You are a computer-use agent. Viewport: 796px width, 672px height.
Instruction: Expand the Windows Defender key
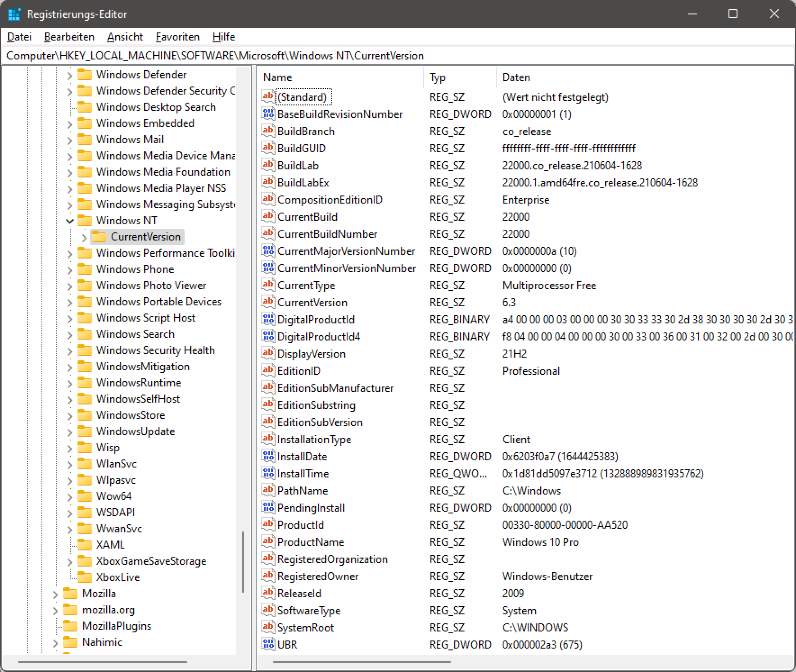point(70,75)
